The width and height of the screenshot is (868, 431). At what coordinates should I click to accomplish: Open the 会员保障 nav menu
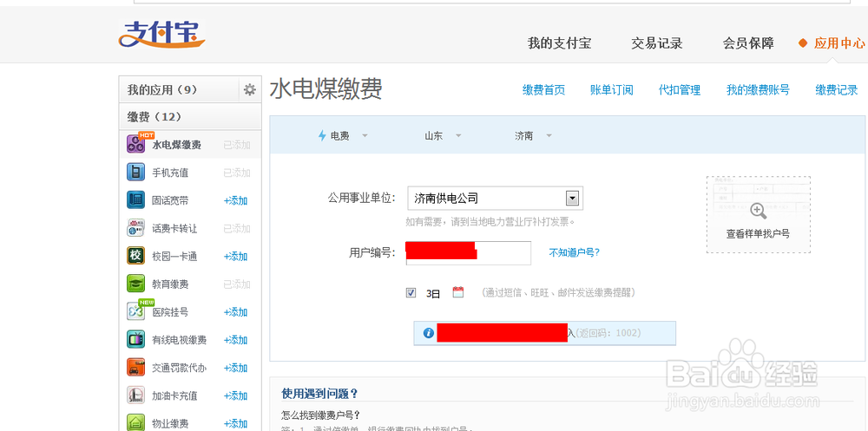tap(748, 43)
